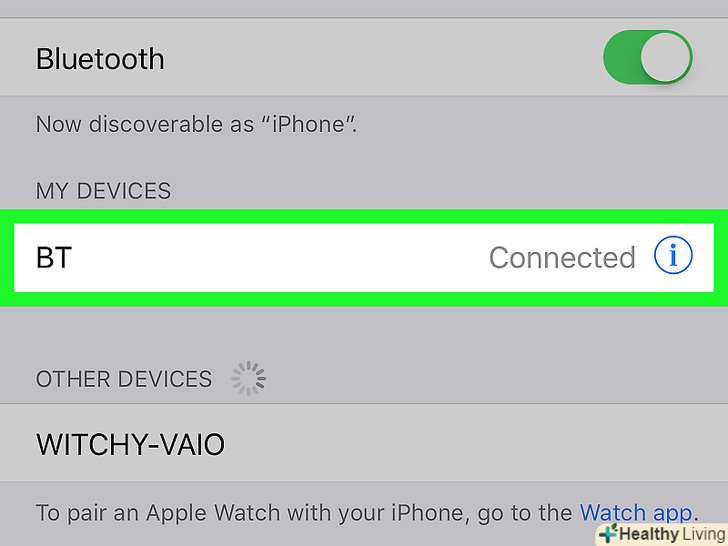Viewport: 728px width, 546px height.
Task: Click the white knob of Bluetooth switch
Action: 665,57
